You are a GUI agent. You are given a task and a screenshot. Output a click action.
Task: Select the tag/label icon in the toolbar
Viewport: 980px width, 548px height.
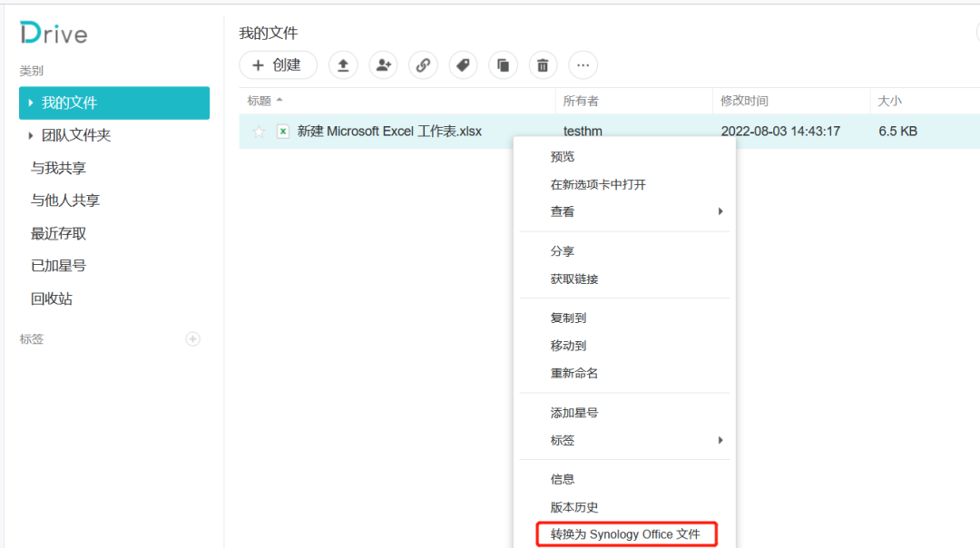coord(463,64)
